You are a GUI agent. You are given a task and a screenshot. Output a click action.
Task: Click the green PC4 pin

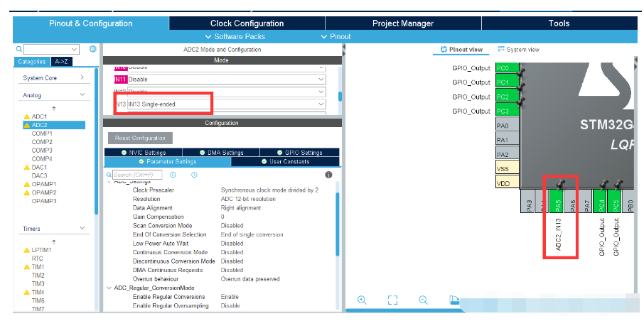[601, 201]
